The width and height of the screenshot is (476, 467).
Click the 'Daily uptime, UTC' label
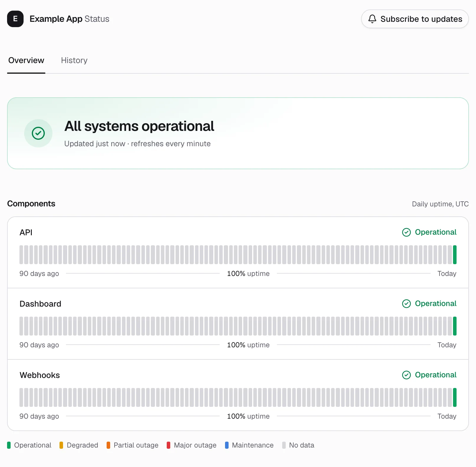pyautogui.click(x=440, y=204)
